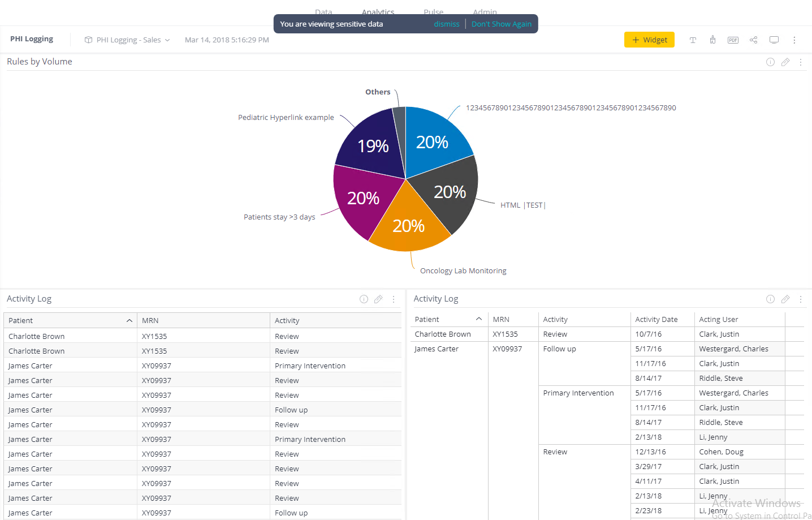This screenshot has width=812, height=520.
Task: Edit the Rules by Volume widget
Action: click(785, 62)
